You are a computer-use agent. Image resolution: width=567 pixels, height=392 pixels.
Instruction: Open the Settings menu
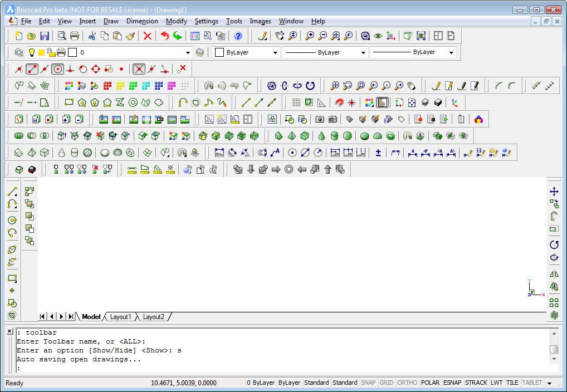[207, 21]
